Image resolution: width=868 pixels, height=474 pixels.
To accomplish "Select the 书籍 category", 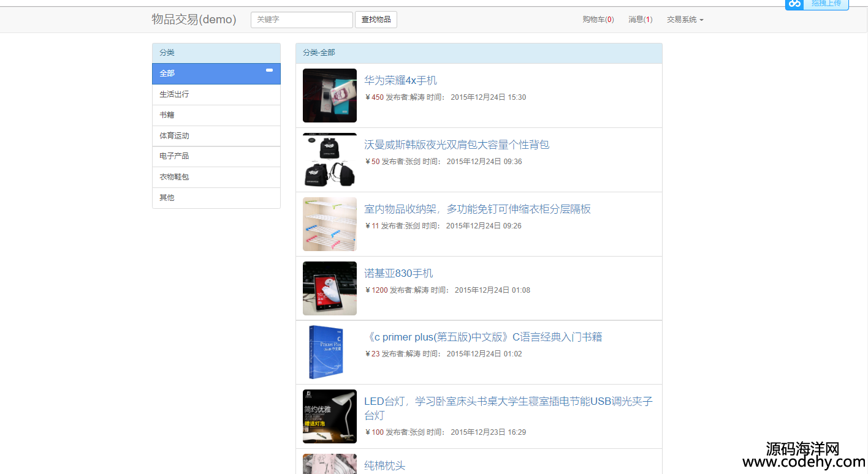I will tap(216, 115).
